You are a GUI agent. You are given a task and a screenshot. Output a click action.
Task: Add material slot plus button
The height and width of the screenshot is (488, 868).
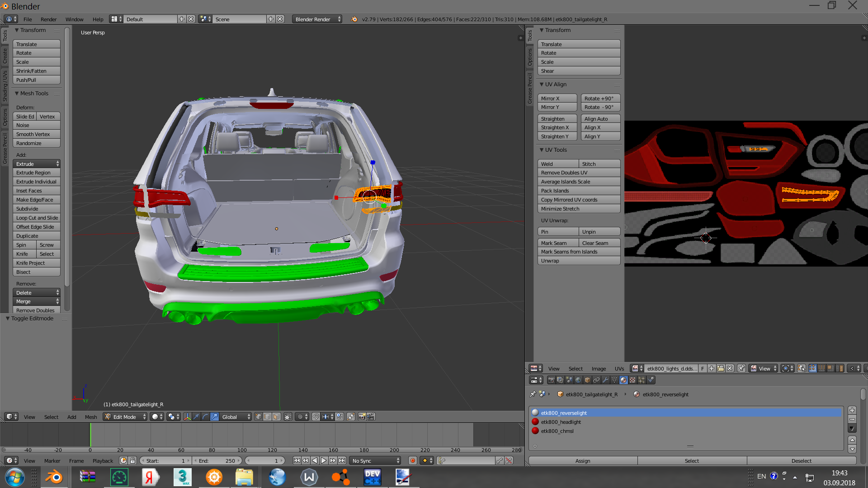852,410
